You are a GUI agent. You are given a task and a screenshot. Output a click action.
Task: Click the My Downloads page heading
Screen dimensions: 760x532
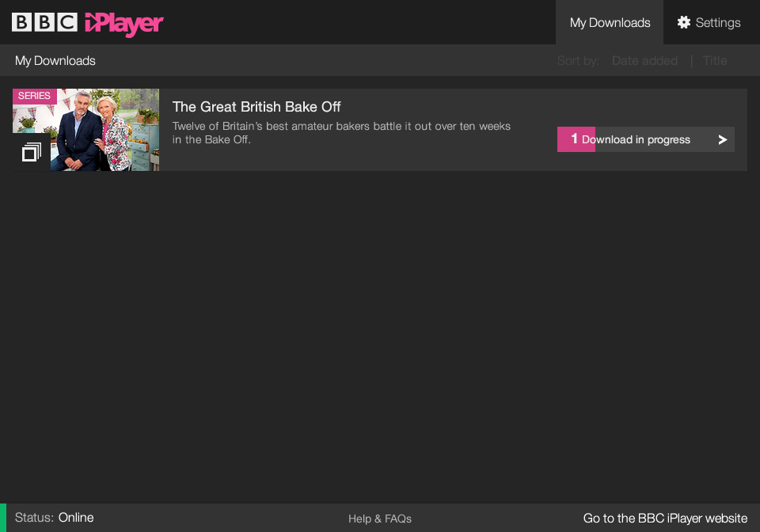point(55,61)
